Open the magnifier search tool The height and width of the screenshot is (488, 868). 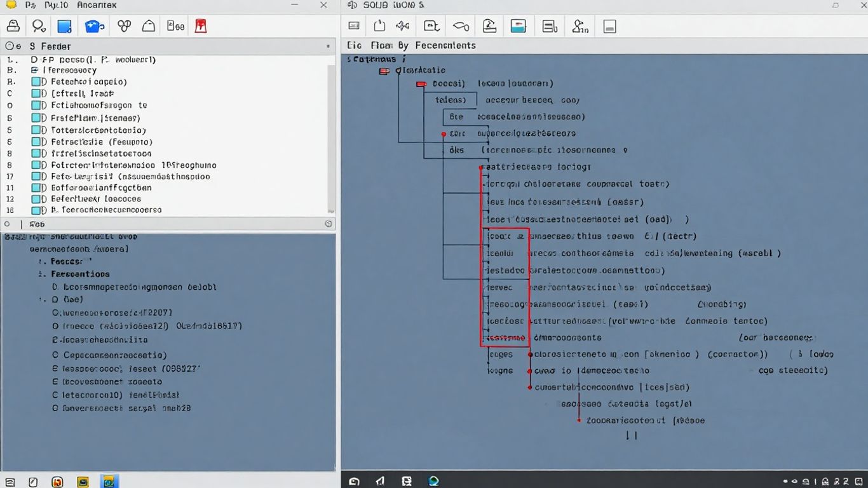[38, 25]
